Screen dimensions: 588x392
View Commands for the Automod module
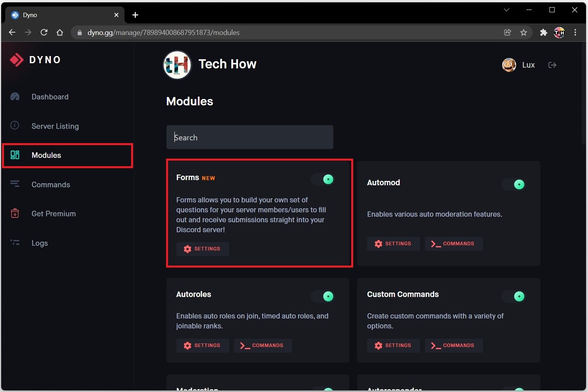454,244
